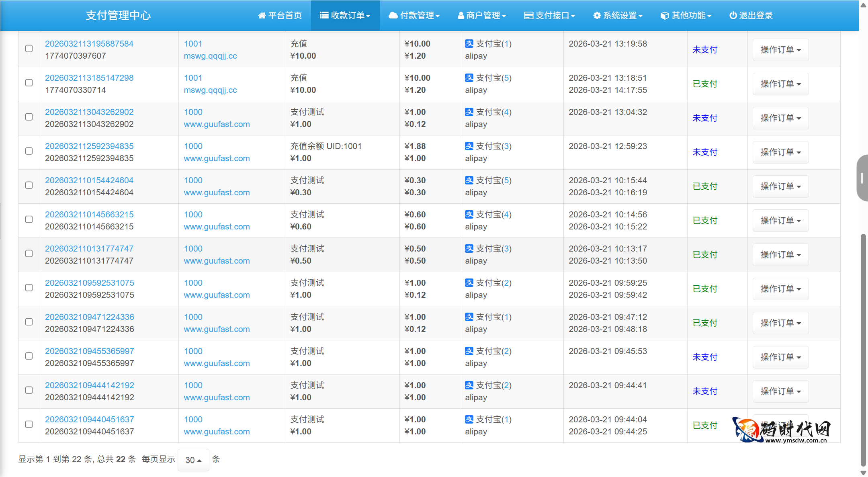Click the gear icon beside 系统设置

[x=597, y=16]
